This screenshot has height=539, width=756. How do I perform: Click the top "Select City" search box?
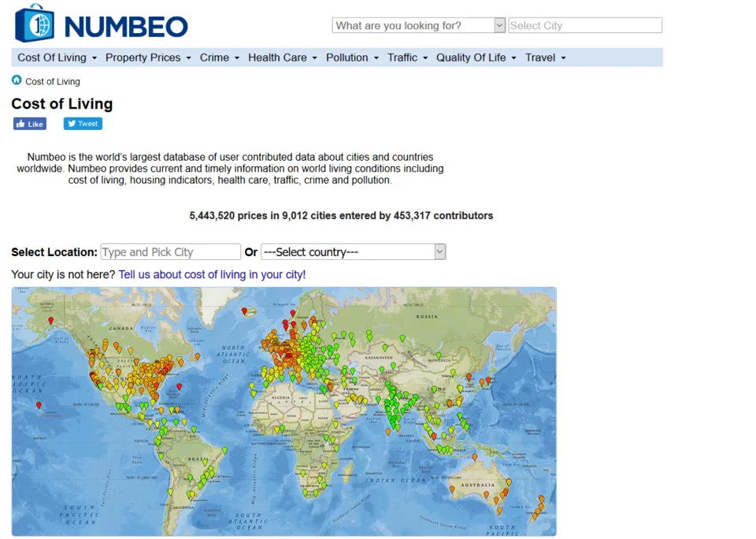[584, 25]
